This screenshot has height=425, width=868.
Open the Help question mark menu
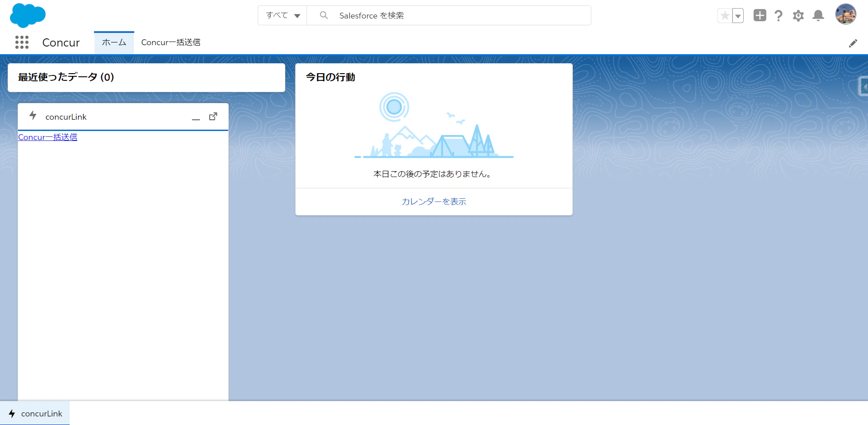778,16
